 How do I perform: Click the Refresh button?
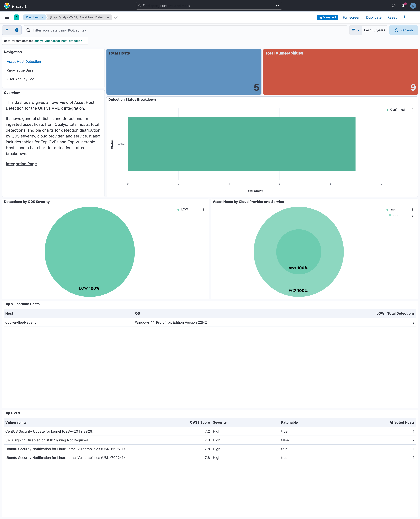tap(403, 30)
